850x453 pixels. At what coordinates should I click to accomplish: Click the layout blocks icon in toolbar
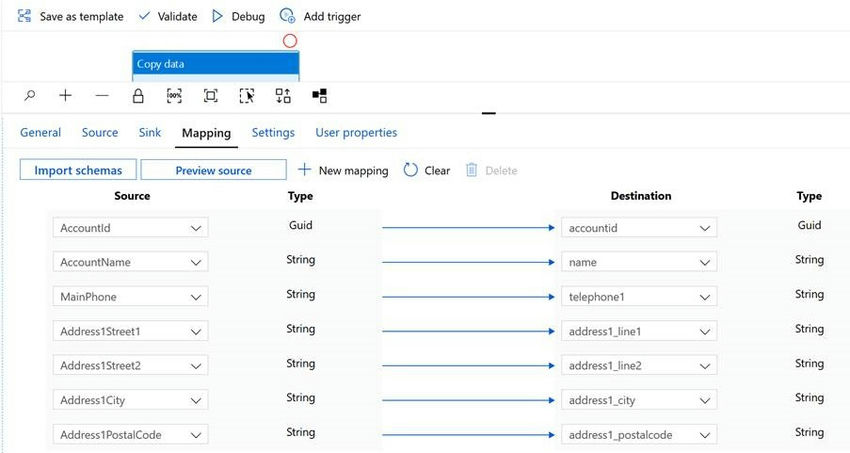point(320,96)
